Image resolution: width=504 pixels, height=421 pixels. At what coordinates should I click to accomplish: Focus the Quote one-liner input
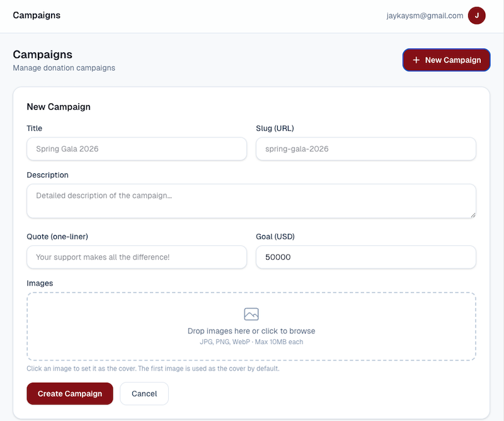point(137,257)
